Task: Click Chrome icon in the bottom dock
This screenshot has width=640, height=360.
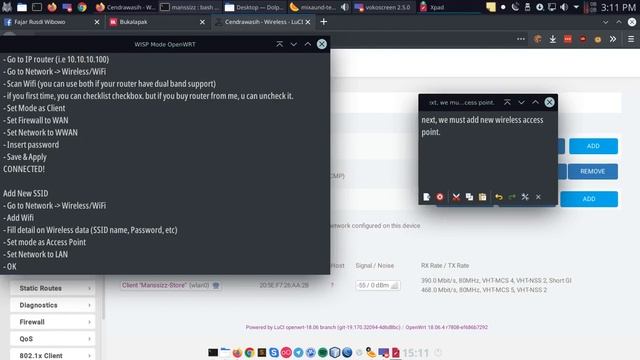Action: (249, 352)
